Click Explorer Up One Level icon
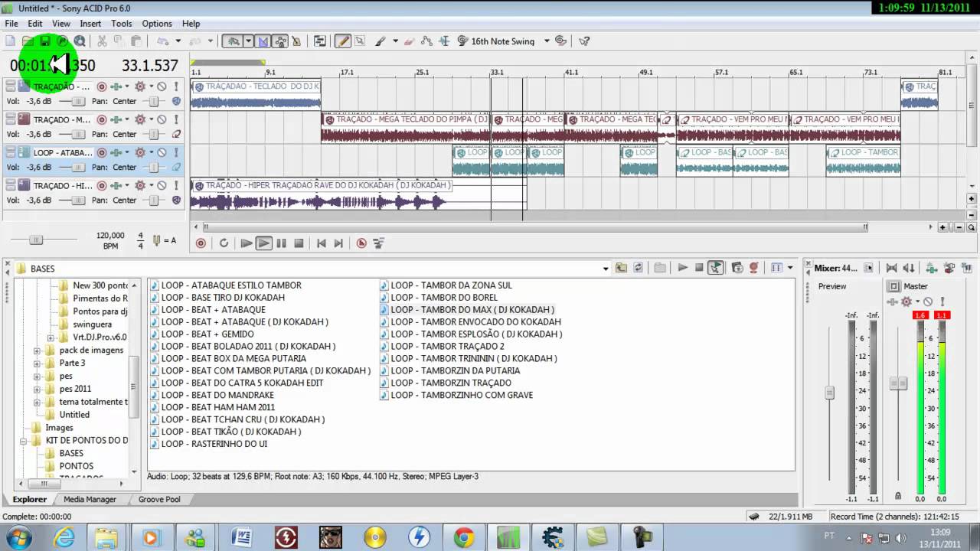The image size is (980, 551). click(x=621, y=268)
